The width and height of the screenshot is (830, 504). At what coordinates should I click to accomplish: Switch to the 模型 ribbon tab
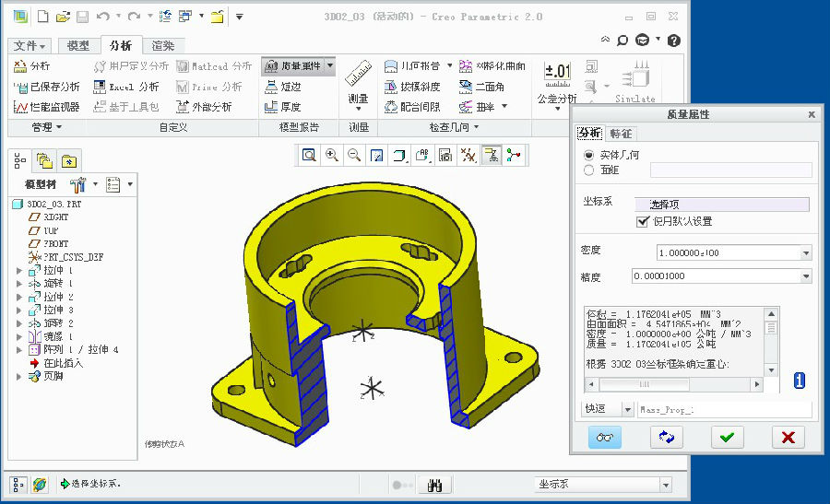click(x=78, y=46)
